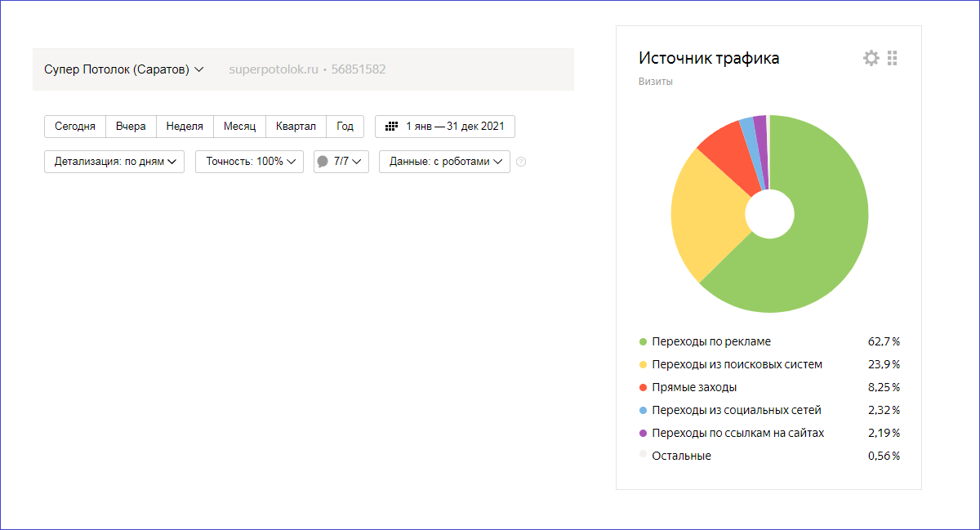Switch to the Вчера period
Viewport: 980px width, 530px height.
coord(131,127)
